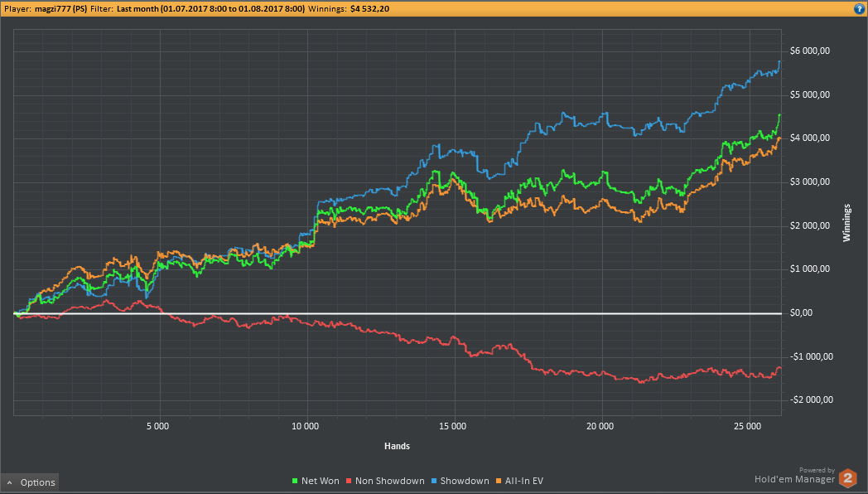The height and width of the screenshot is (494, 868).
Task: Click the Winnings value $4 532,20
Action: (369, 9)
